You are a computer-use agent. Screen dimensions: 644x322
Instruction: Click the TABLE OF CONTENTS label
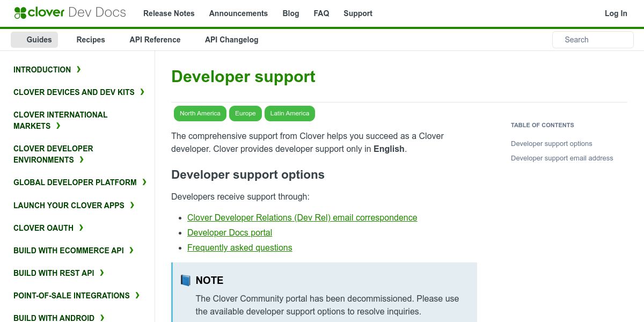543,125
